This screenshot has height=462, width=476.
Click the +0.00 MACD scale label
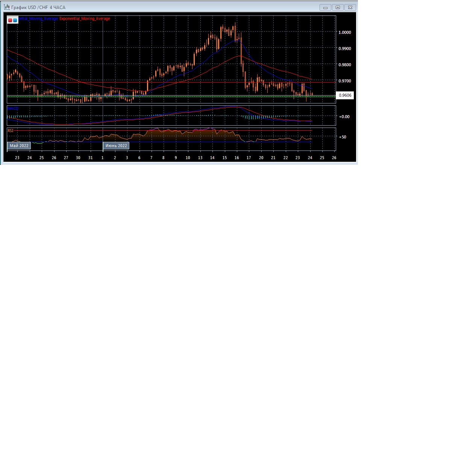[344, 117]
